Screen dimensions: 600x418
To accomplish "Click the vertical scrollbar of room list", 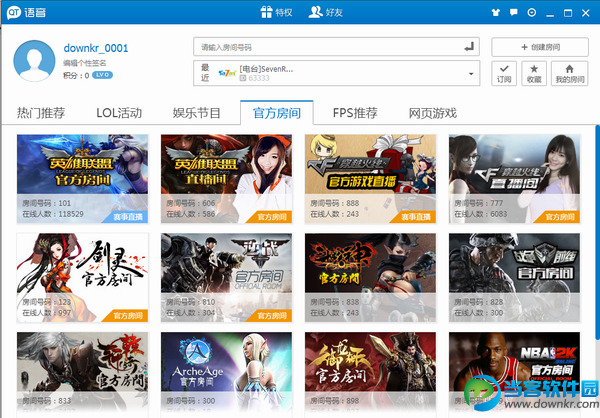I will pos(597,232).
